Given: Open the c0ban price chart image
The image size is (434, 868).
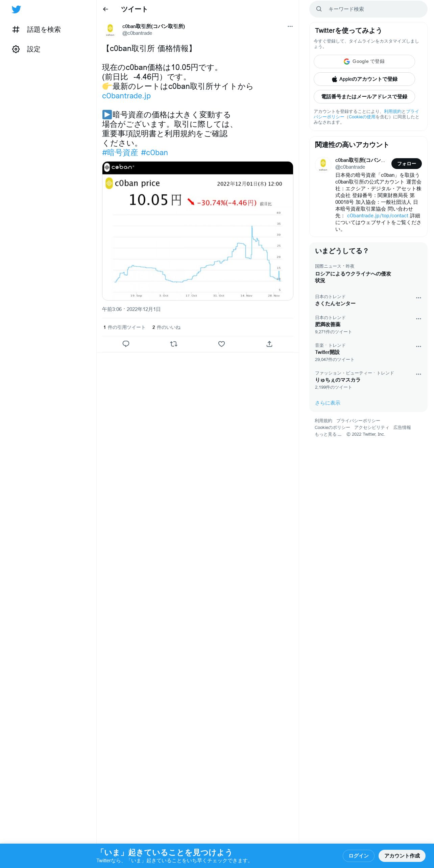Looking at the screenshot, I should 198,231.
